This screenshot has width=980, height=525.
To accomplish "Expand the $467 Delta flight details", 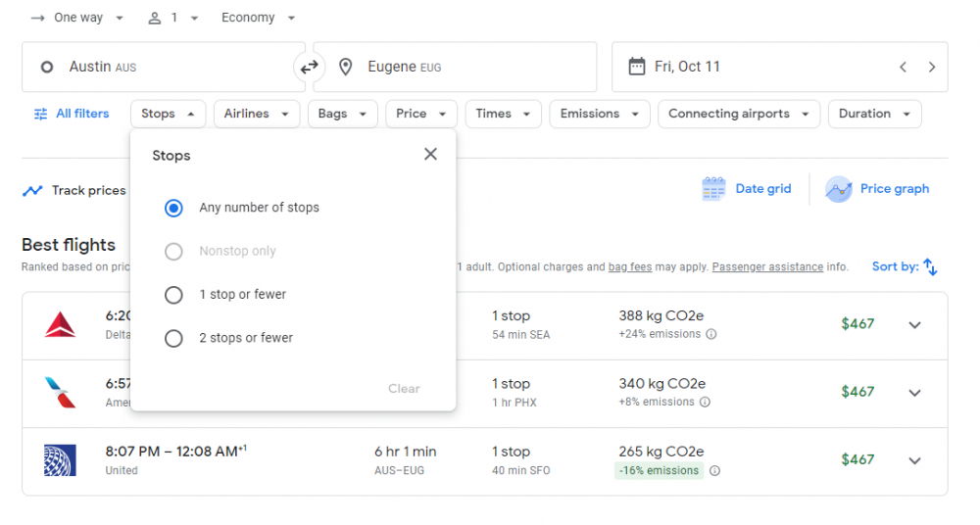I will click(x=914, y=325).
